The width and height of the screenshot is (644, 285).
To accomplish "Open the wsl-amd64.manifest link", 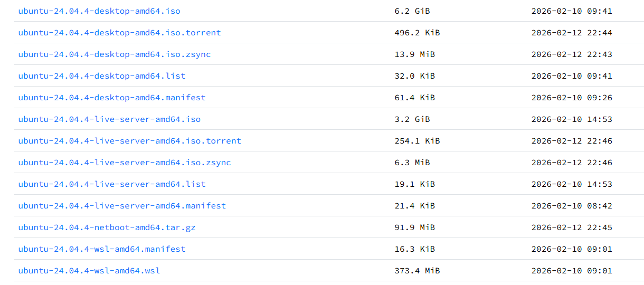I will pos(102,249).
